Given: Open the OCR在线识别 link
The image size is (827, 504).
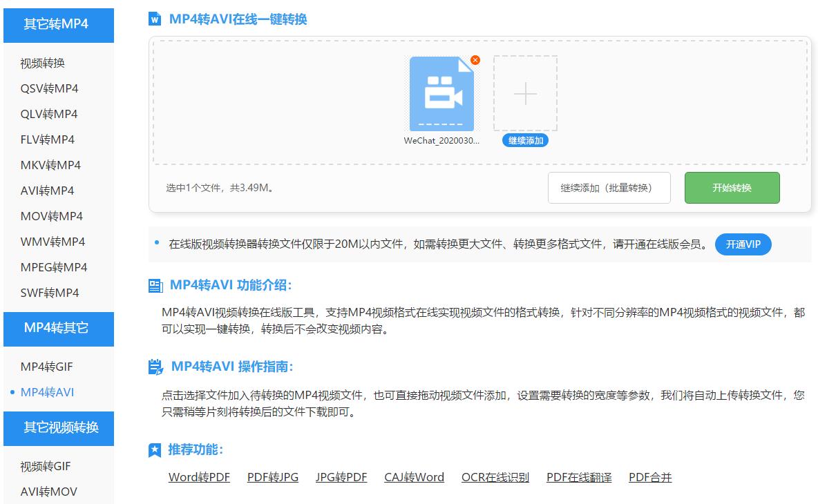Looking at the screenshot, I should coord(495,477).
